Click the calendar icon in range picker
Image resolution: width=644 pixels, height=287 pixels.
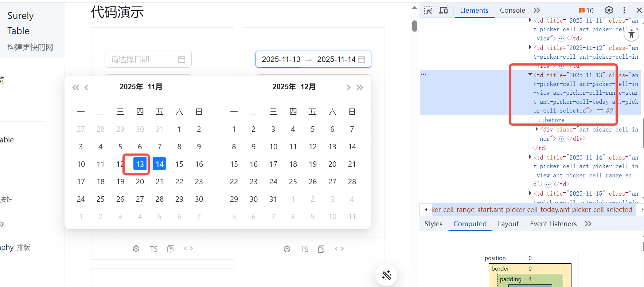point(362,59)
